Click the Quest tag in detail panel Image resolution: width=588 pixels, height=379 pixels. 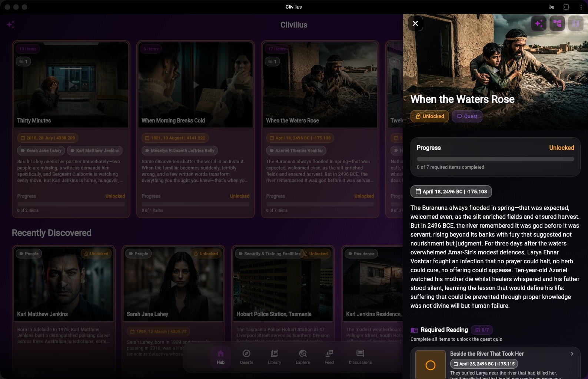(467, 116)
